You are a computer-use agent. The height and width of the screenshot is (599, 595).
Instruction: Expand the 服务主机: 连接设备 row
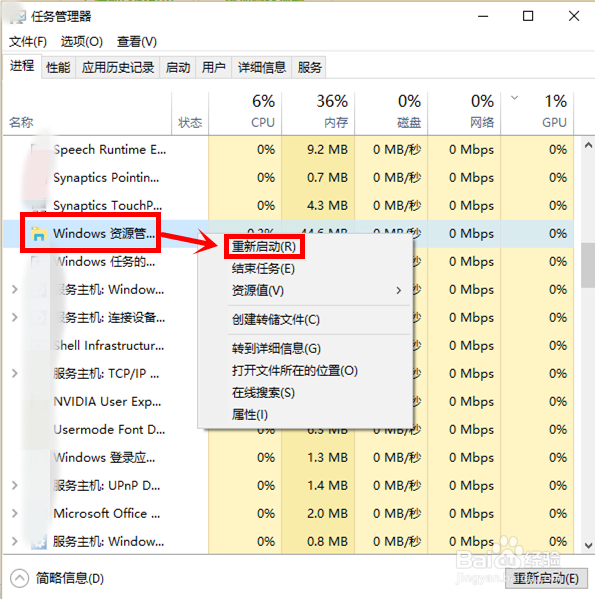pos(15,317)
